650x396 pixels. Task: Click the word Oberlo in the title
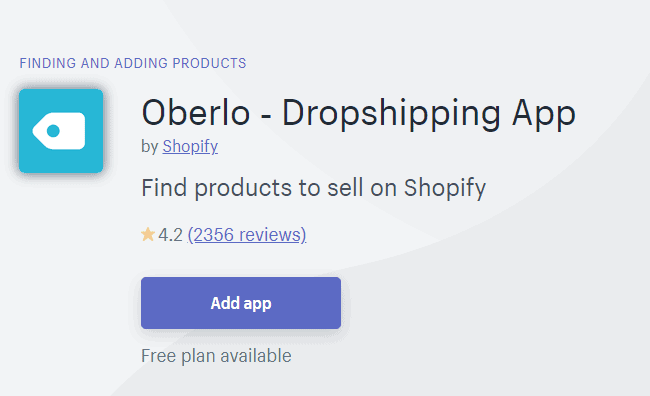tap(196, 113)
